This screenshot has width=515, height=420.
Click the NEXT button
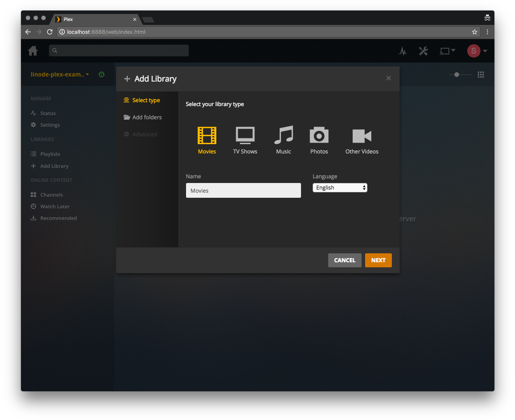(x=378, y=260)
